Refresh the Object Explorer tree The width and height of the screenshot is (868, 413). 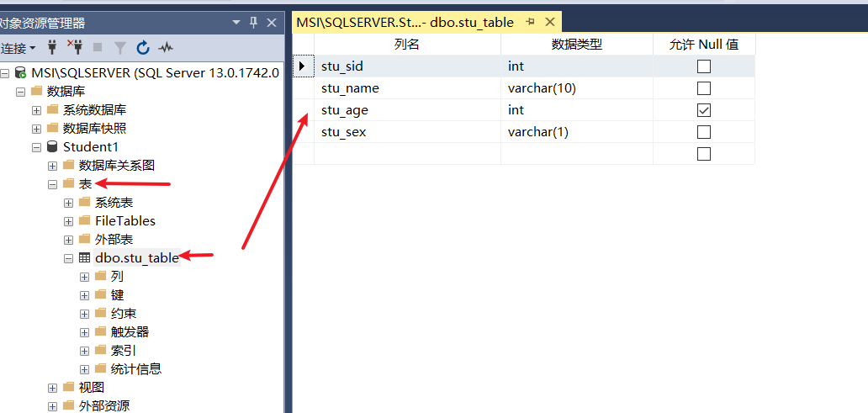[x=143, y=48]
